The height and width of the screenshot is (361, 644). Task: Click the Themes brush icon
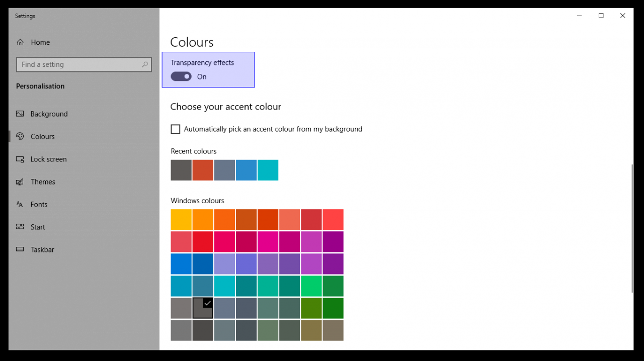[x=20, y=182]
